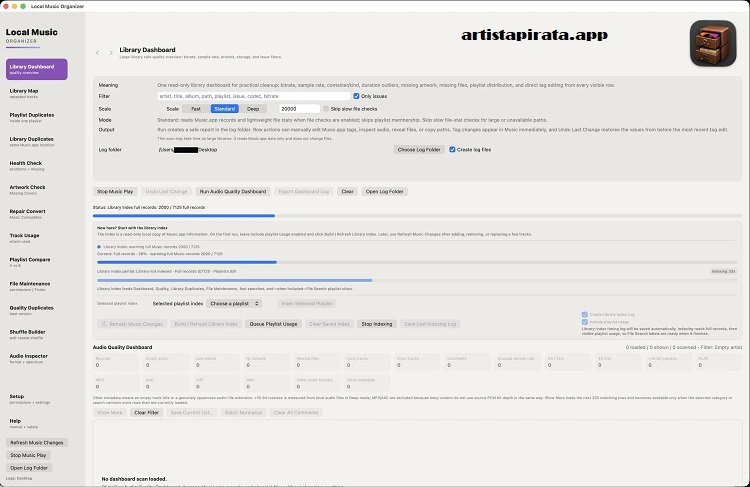Click the refresh icon on Refresh Music Changes

pos(104,324)
